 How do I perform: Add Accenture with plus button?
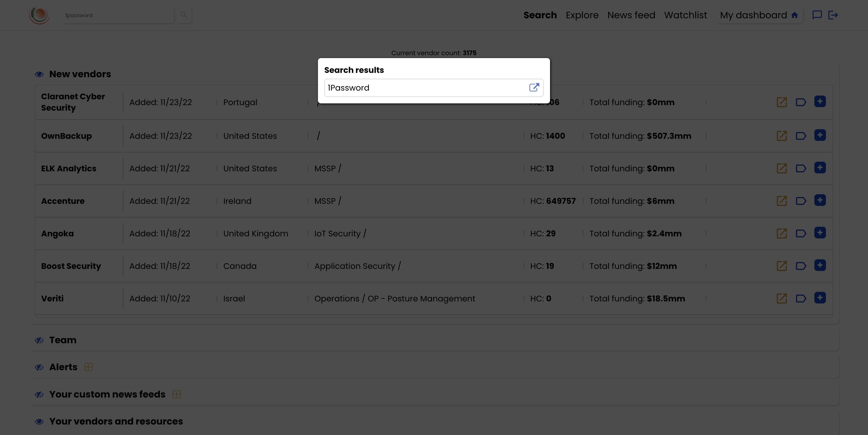(820, 200)
